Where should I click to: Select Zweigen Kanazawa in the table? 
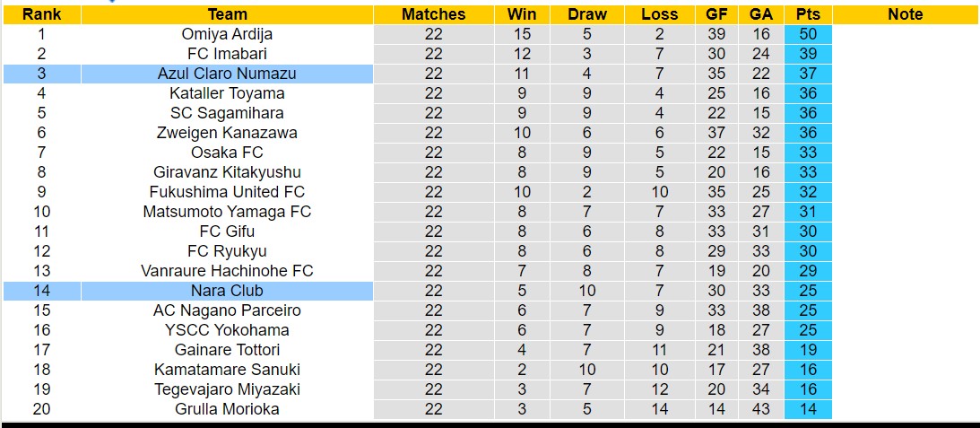[x=227, y=133]
